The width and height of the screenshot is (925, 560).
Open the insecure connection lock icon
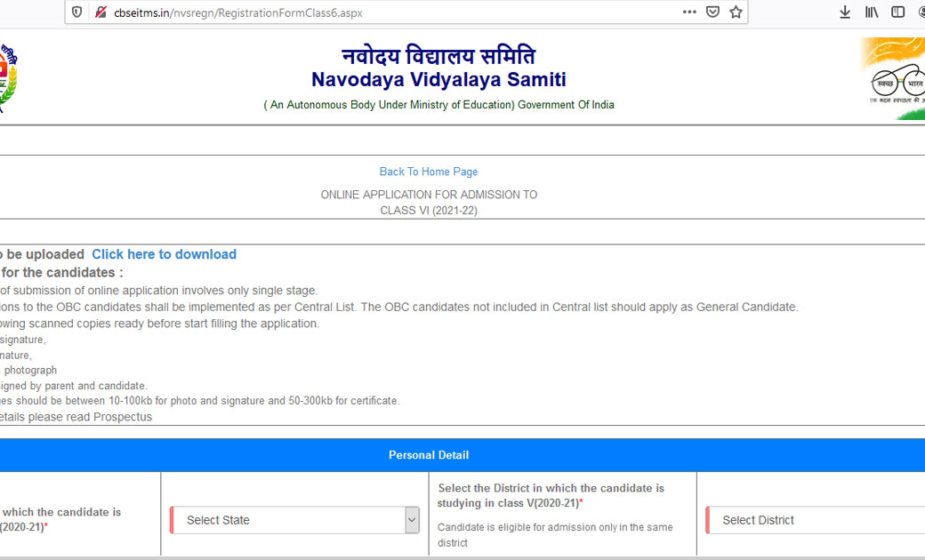coord(101,12)
